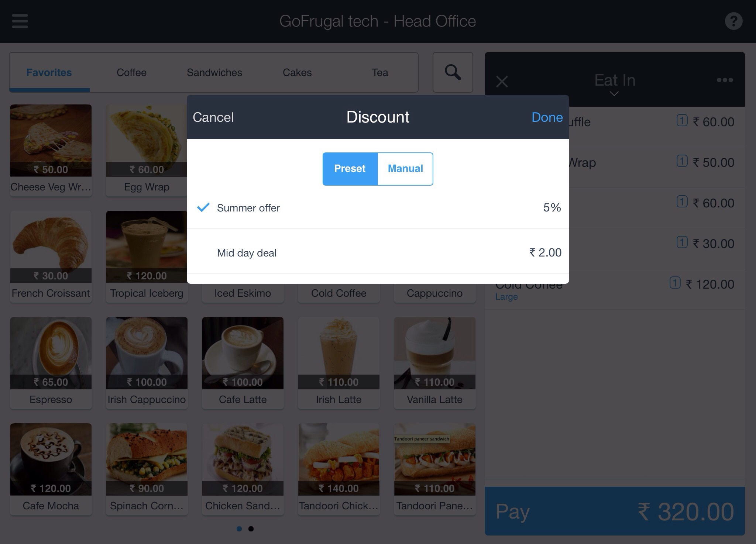Viewport: 756px width, 544px height.
Task: Open the hamburger menu icon
Action: pyautogui.click(x=20, y=21)
